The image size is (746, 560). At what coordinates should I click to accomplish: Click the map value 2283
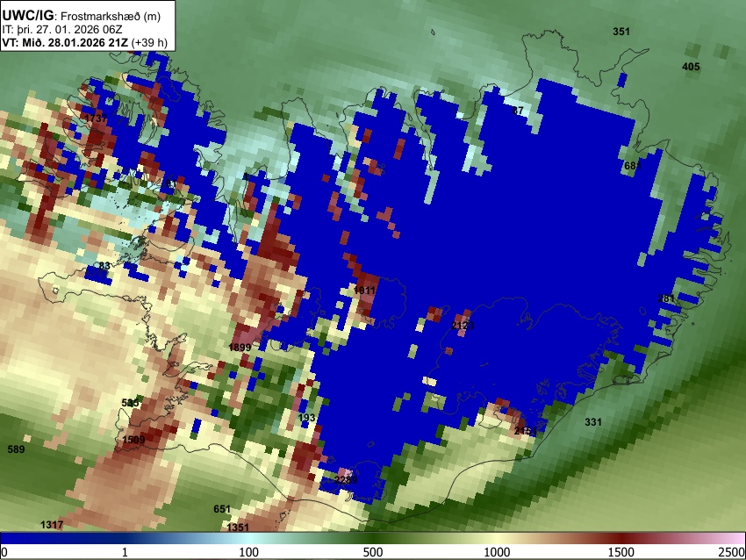(x=346, y=479)
